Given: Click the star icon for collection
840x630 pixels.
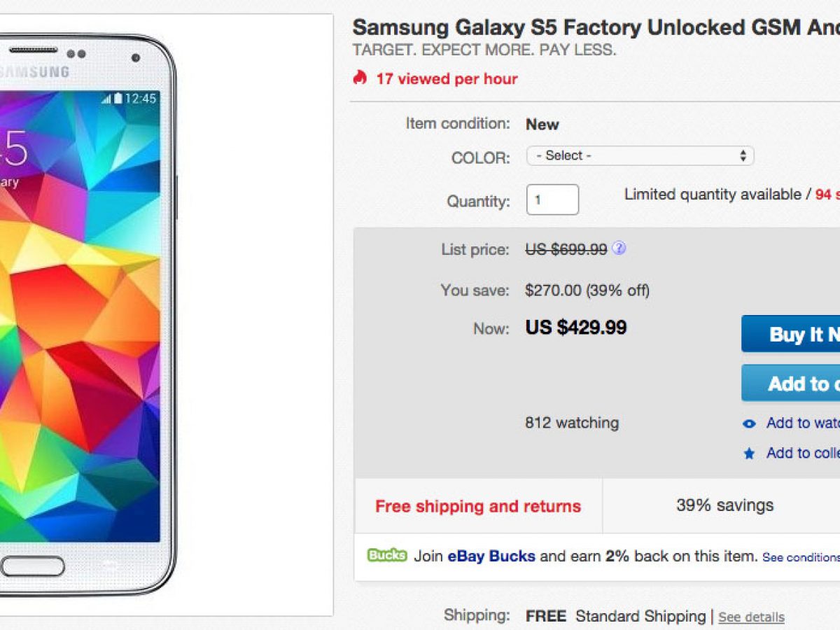Looking at the screenshot, I should (x=749, y=454).
